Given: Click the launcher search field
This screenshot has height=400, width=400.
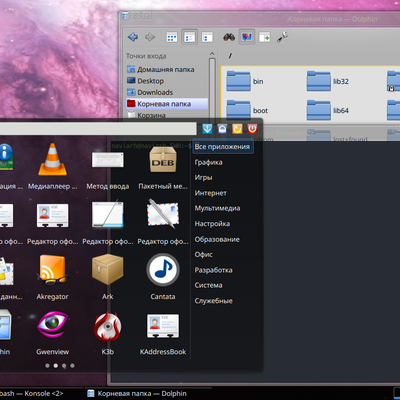Looking at the screenshot, I should tap(98, 129).
